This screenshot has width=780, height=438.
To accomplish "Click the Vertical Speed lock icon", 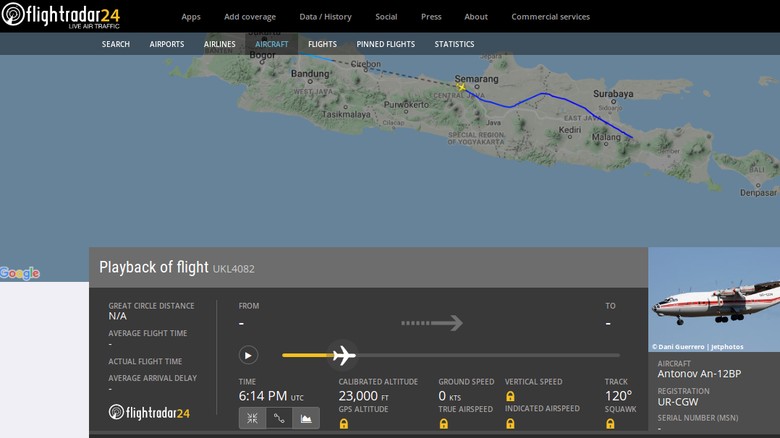I will (x=510, y=396).
